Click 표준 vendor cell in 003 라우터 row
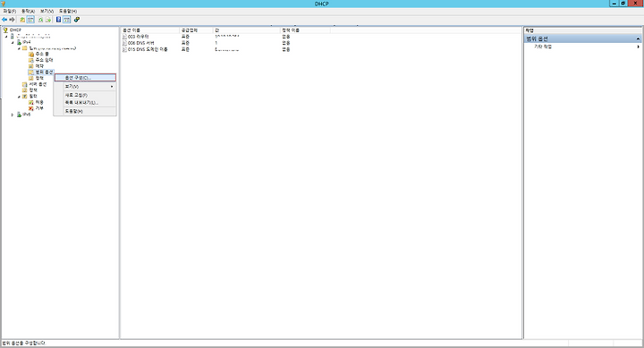 185,37
